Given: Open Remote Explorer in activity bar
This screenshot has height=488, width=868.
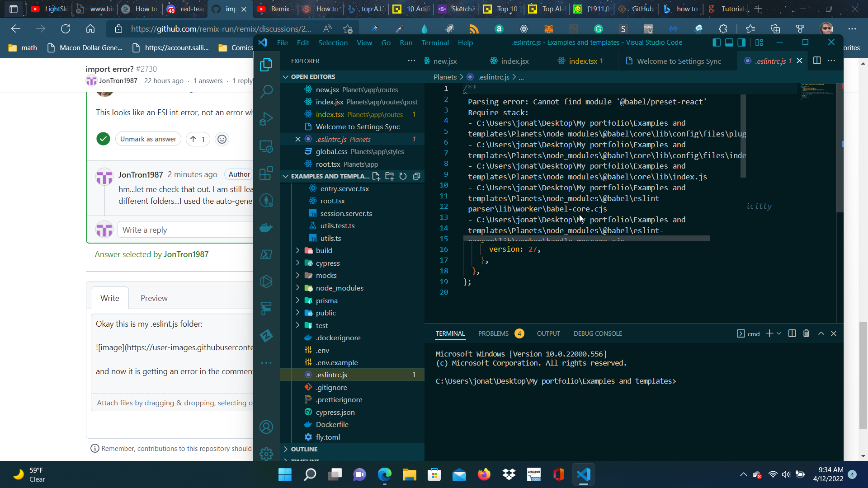Looking at the screenshot, I should coord(266,146).
